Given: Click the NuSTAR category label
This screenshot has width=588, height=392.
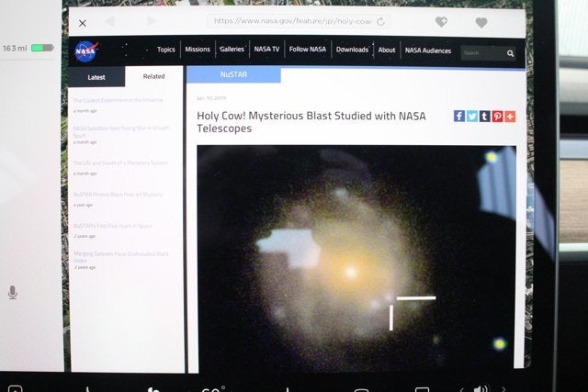Looking at the screenshot, I should click(233, 74).
